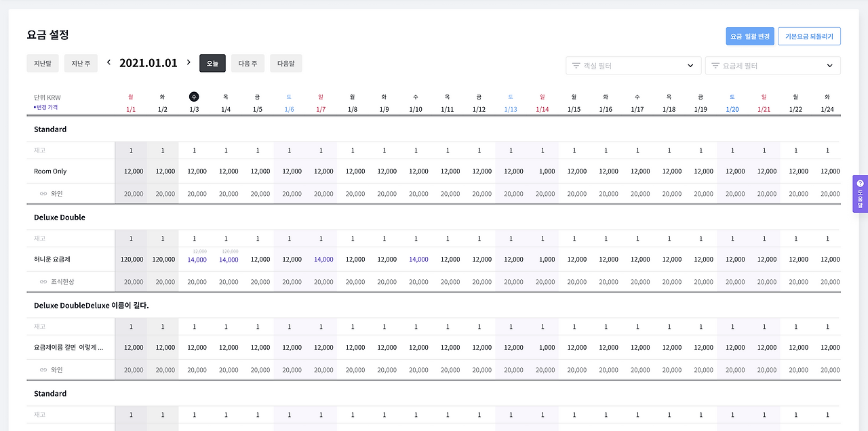Go back a week with 지난 주

click(81, 63)
